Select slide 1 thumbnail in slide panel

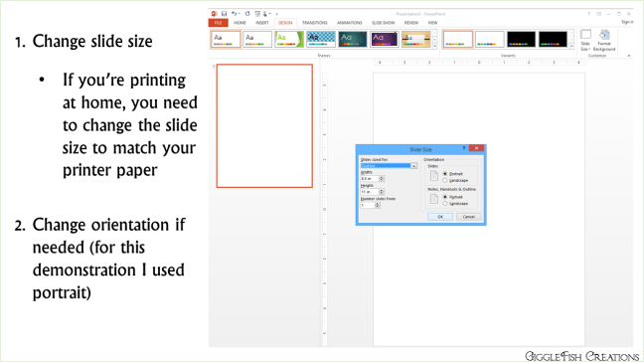pos(264,125)
